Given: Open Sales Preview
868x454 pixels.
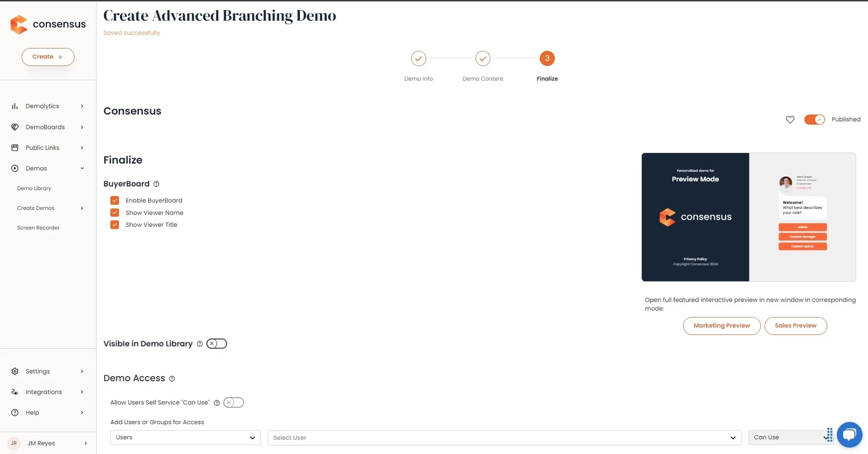Looking at the screenshot, I should [x=796, y=326].
